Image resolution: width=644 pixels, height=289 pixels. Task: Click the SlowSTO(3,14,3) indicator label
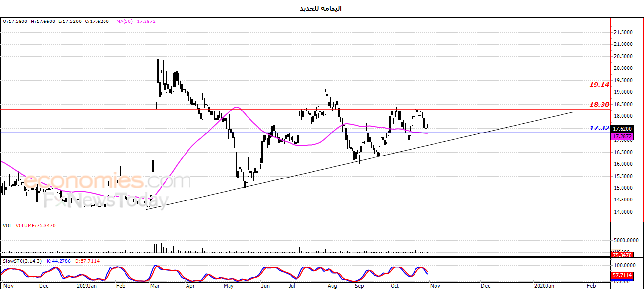point(21,261)
